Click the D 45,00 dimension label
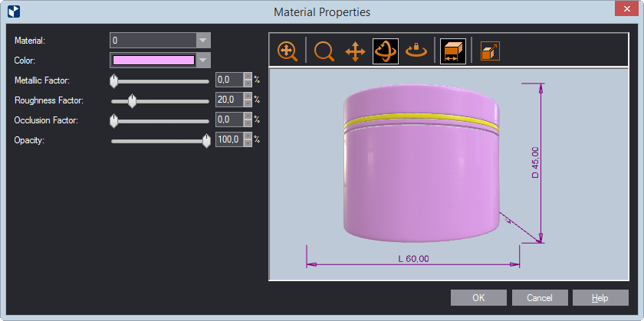 click(535, 162)
